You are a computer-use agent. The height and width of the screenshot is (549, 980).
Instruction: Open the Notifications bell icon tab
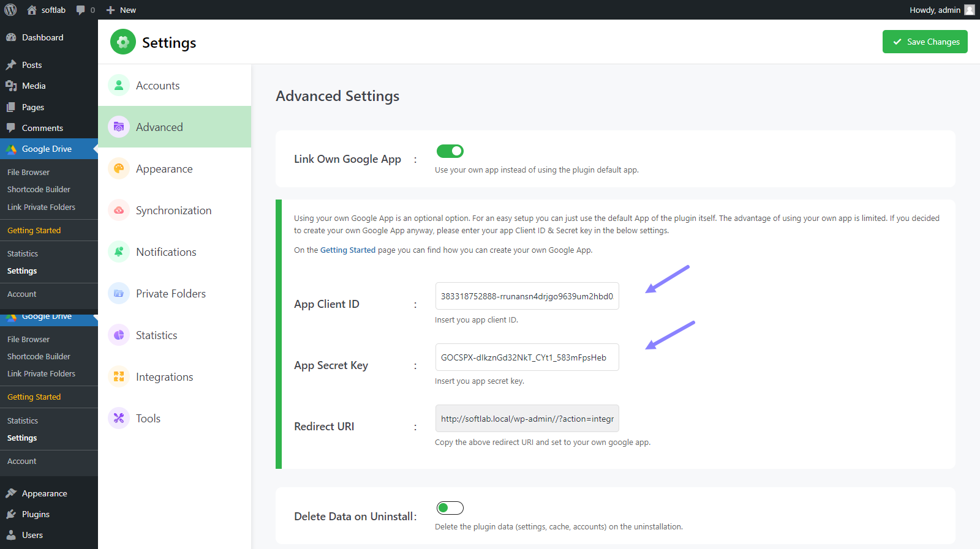click(x=119, y=252)
